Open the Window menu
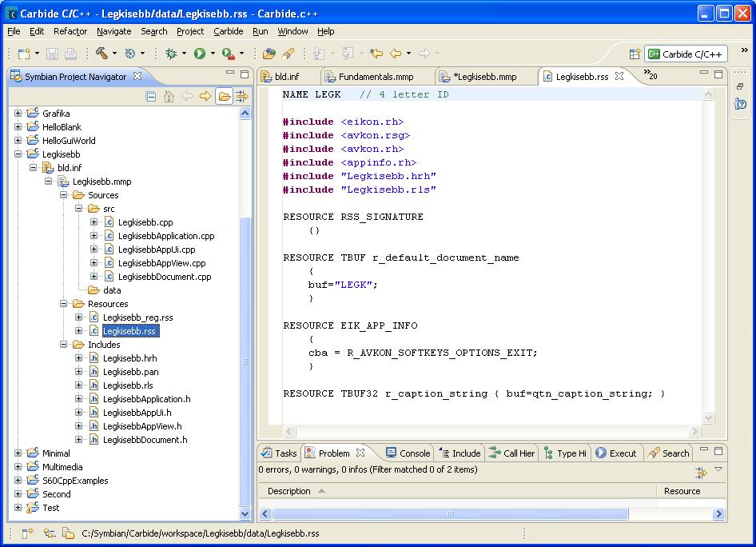The width and height of the screenshot is (756, 547). click(x=292, y=31)
